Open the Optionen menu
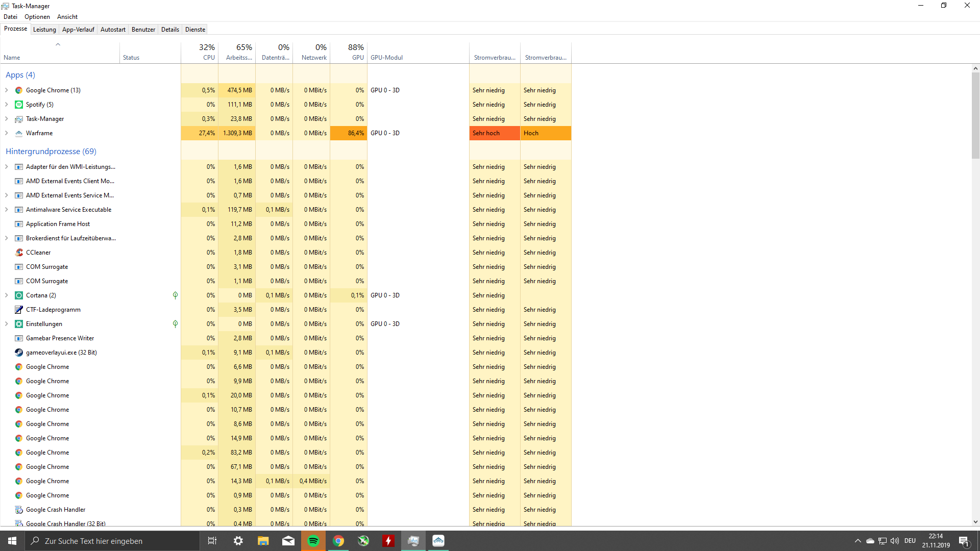The width and height of the screenshot is (980, 551). coord(37,17)
